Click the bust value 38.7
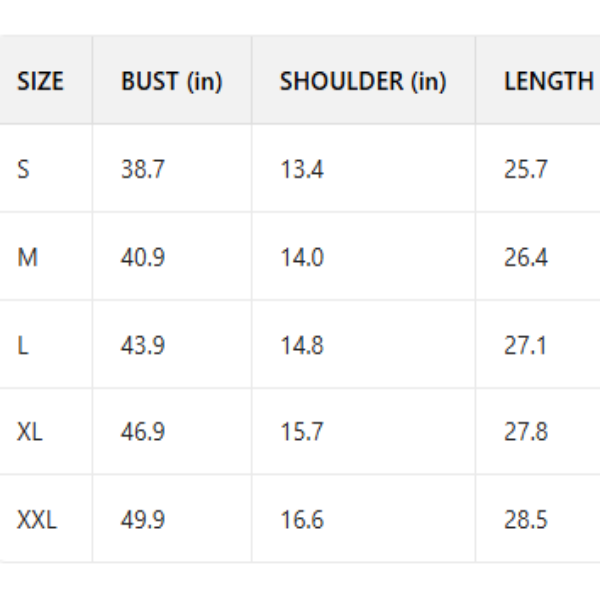Screen dimensions: 600x600 pyautogui.click(x=143, y=169)
